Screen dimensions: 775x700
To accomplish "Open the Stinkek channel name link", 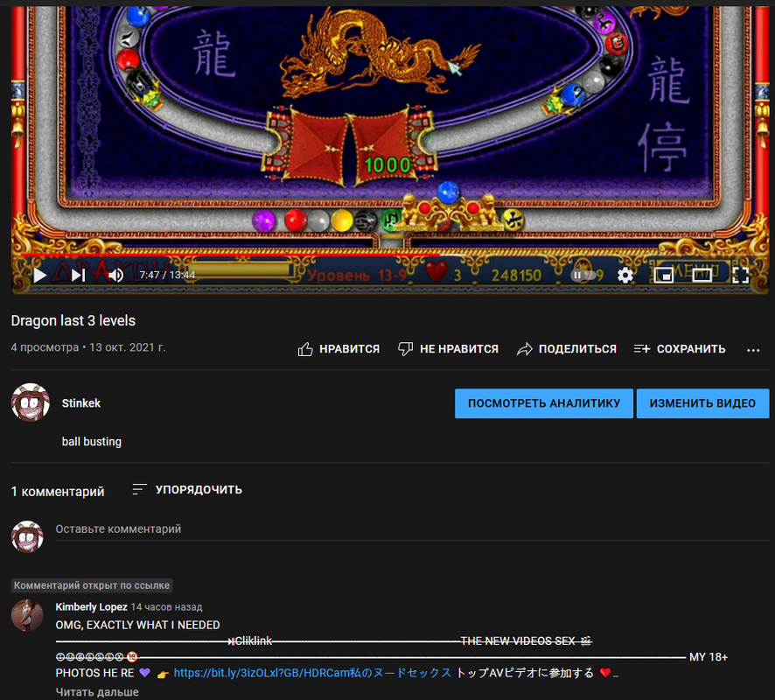I will pos(81,403).
